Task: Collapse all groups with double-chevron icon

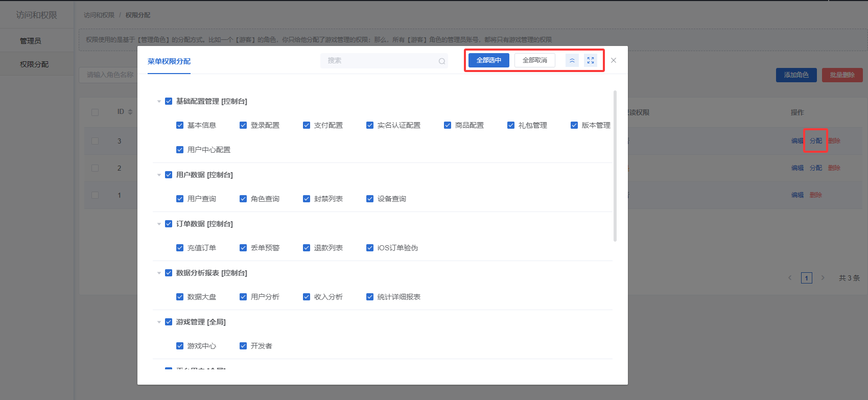Action: (x=572, y=60)
